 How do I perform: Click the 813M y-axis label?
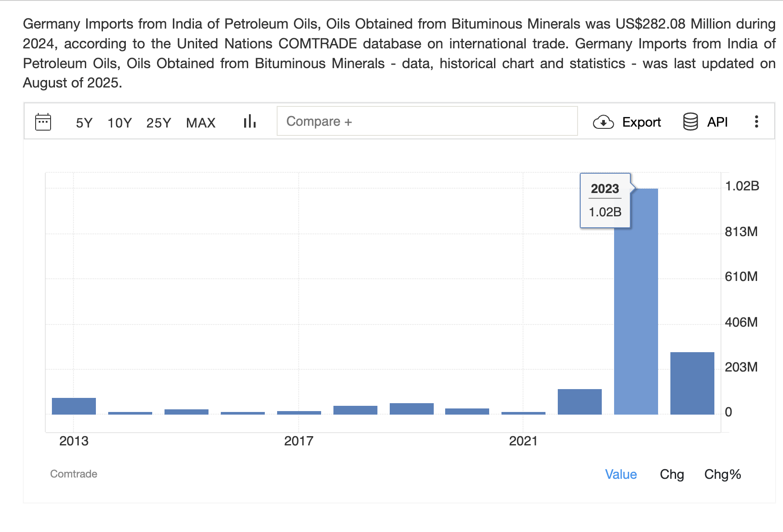(x=741, y=232)
